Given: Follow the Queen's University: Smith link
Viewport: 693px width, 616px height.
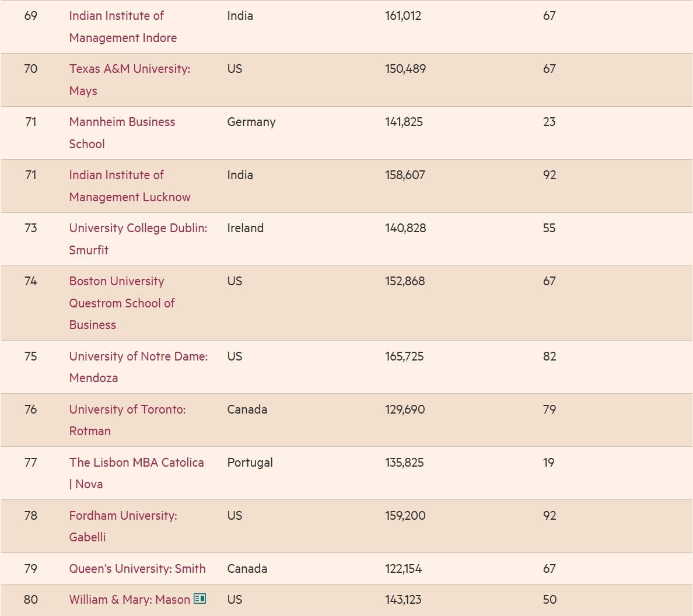Looking at the screenshot, I should tap(137, 568).
